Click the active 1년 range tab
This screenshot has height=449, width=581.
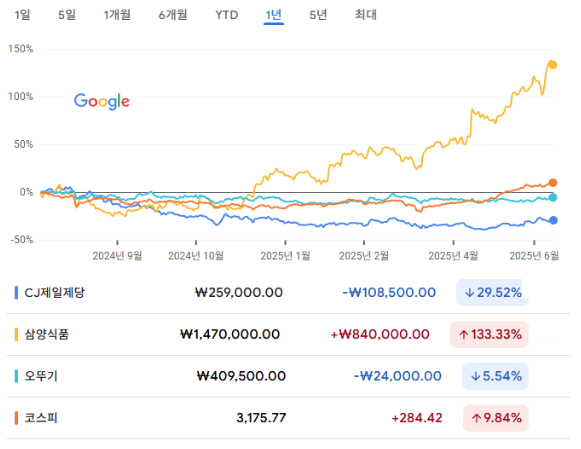tap(273, 15)
